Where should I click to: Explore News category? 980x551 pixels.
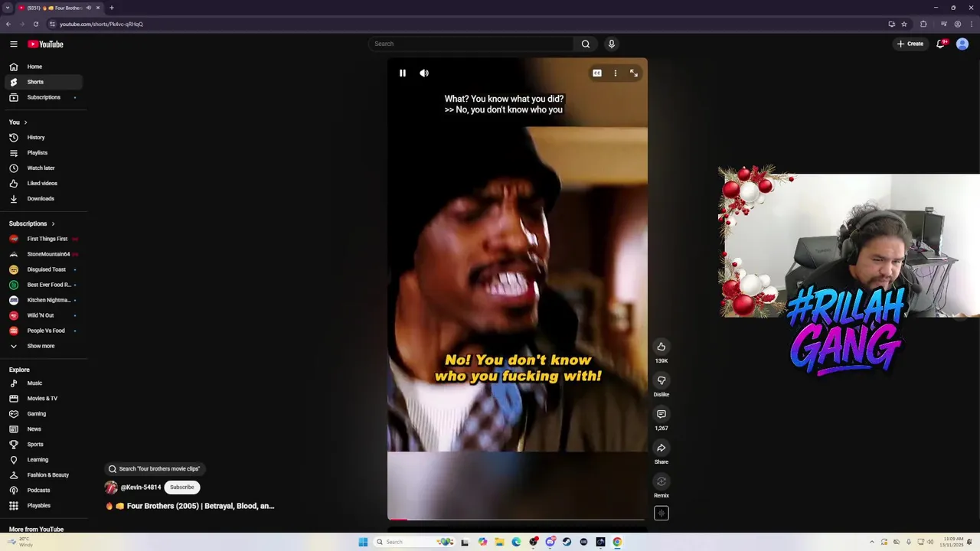[43, 429]
